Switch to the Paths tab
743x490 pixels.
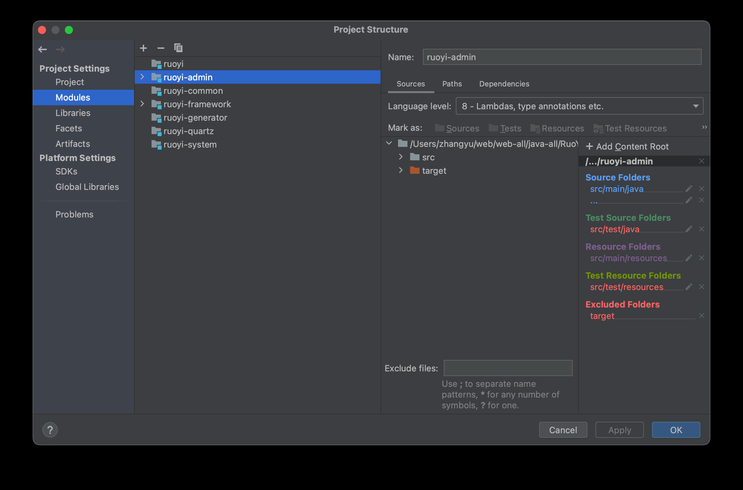pos(452,84)
